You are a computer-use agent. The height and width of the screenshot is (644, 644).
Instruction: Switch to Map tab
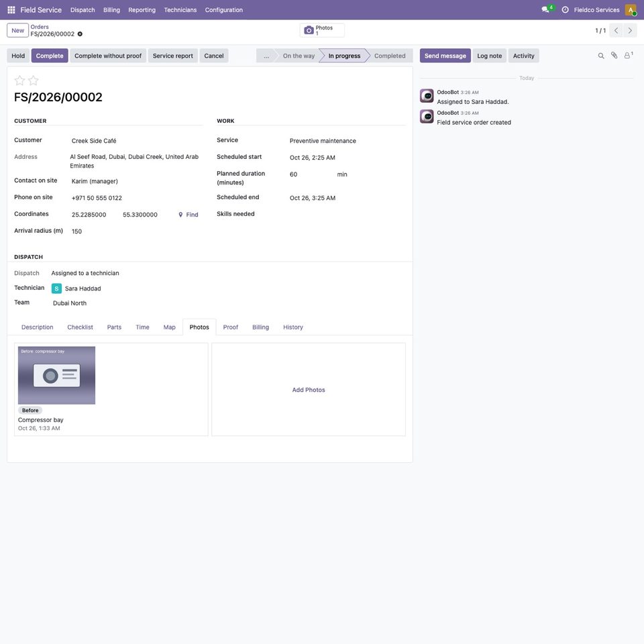(169, 327)
